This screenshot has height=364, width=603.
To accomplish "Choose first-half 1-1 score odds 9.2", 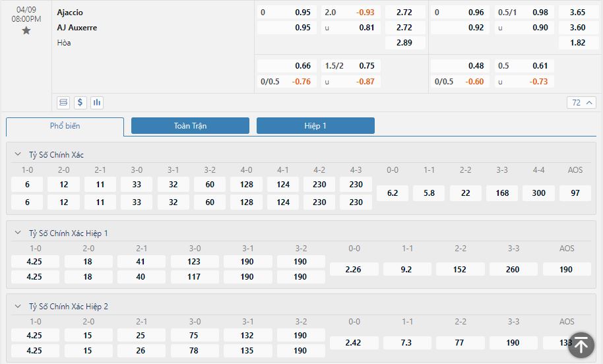I will [x=406, y=270].
